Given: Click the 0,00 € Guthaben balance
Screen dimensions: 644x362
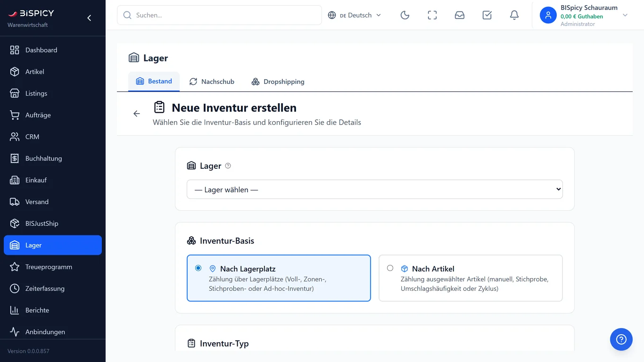Looking at the screenshot, I should click(x=582, y=16).
